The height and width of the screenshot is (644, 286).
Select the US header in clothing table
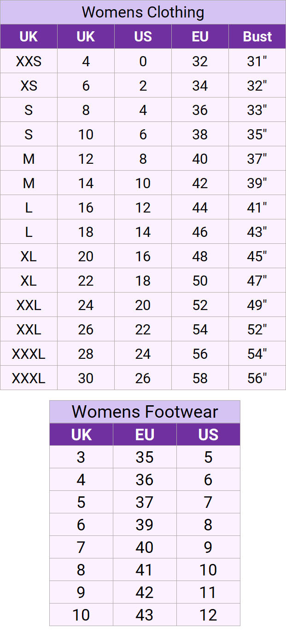click(143, 36)
